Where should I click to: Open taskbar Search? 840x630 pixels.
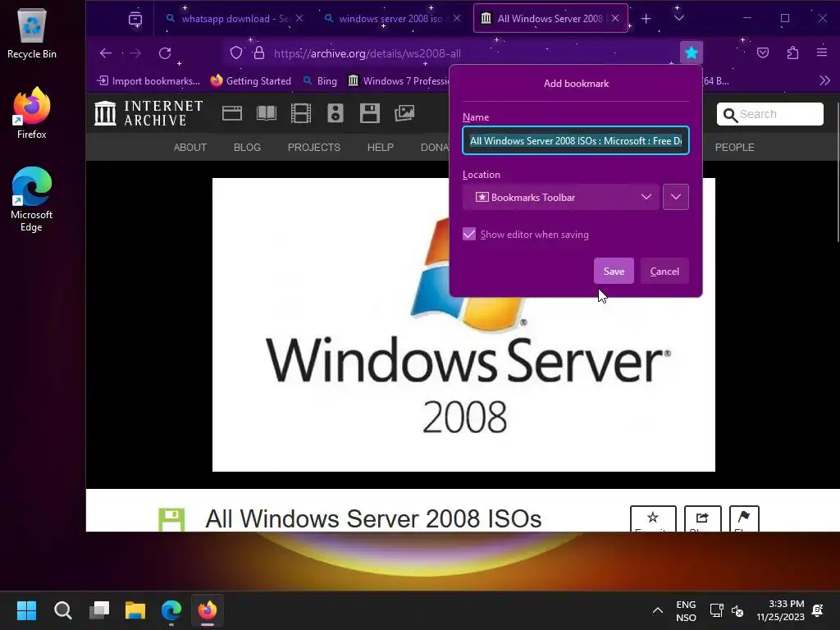(x=62, y=610)
